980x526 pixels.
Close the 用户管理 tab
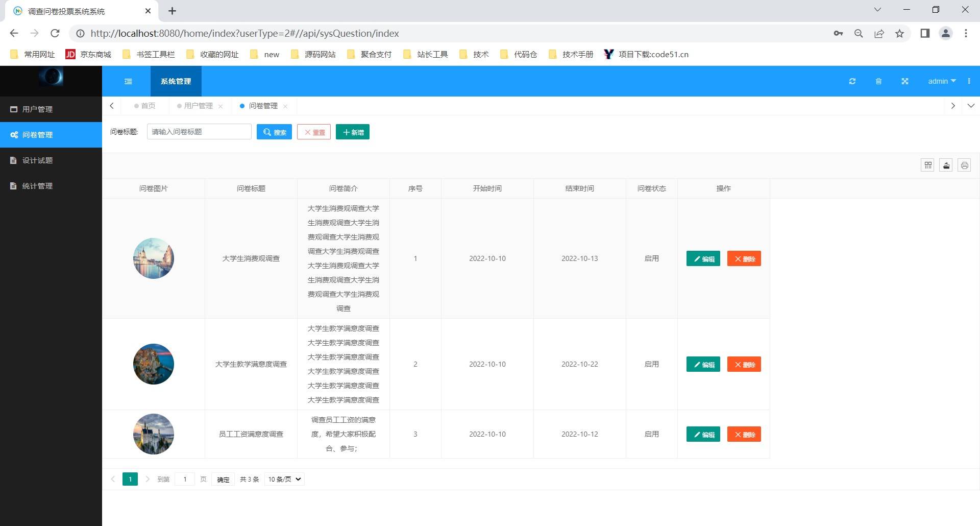tap(220, 106)
